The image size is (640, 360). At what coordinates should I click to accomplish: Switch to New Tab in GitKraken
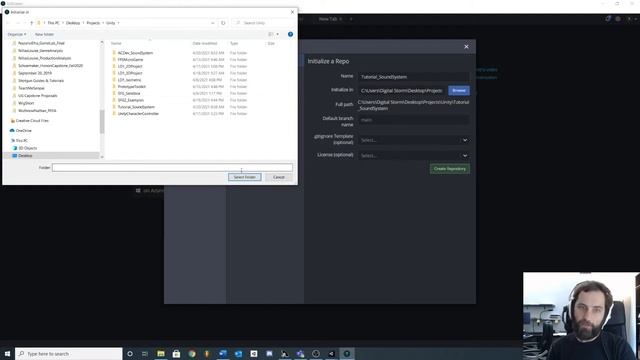[x=328, y=19]
